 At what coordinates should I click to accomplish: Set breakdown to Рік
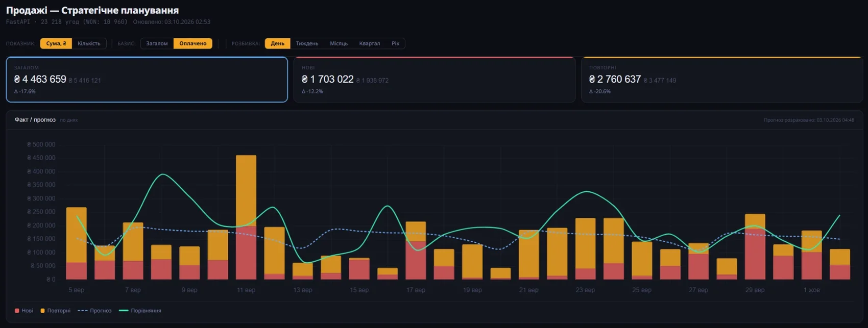click(x=396, y=43)
